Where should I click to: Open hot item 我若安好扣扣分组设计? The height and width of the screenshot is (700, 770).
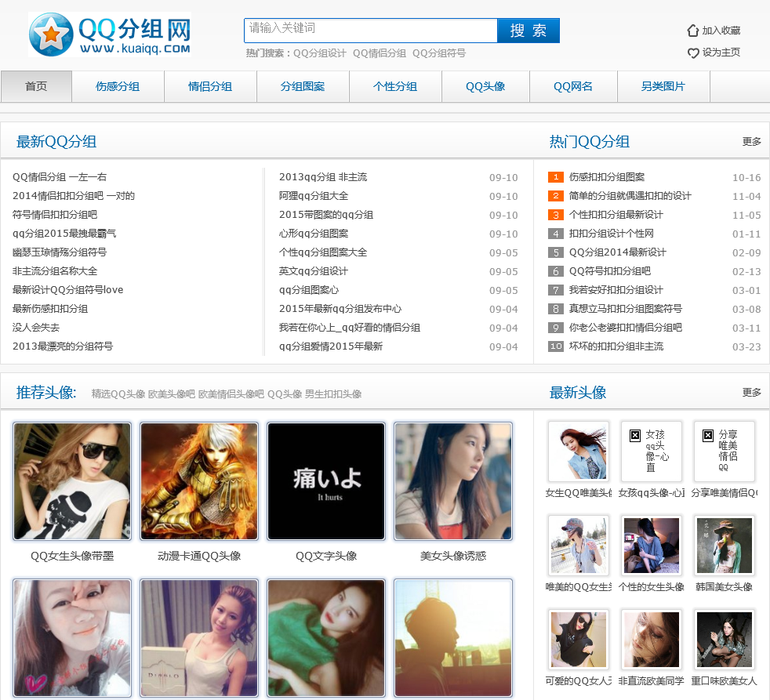(616, 289)
